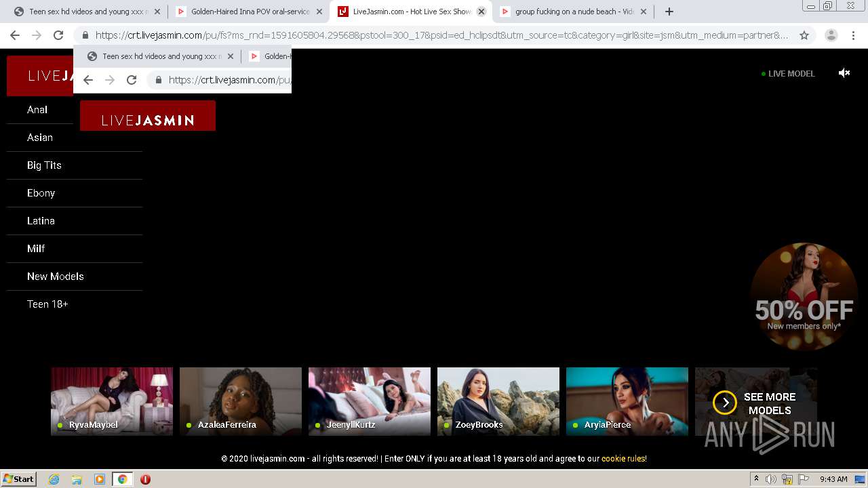This screenshot has height=488, width=868.
Task: Click the SEE MORE MODELS link
Action: click(x=770, y=403)
